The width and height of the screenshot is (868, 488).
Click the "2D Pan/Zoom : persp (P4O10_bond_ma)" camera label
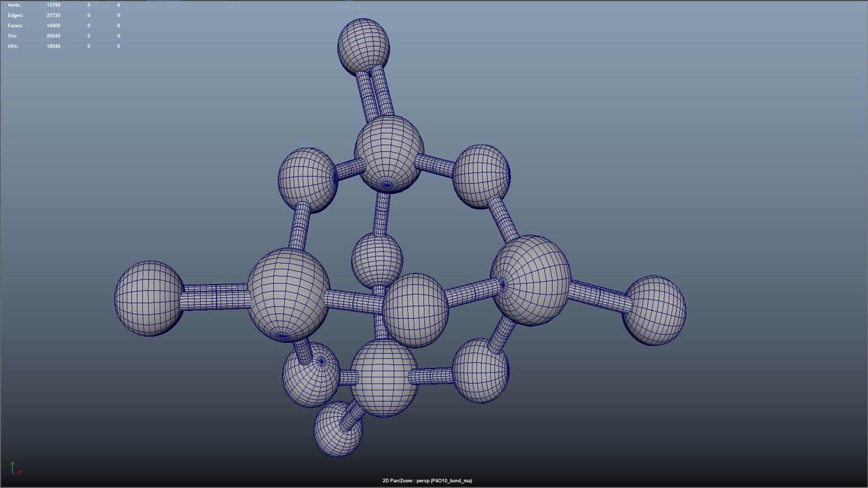click(427, 481)
